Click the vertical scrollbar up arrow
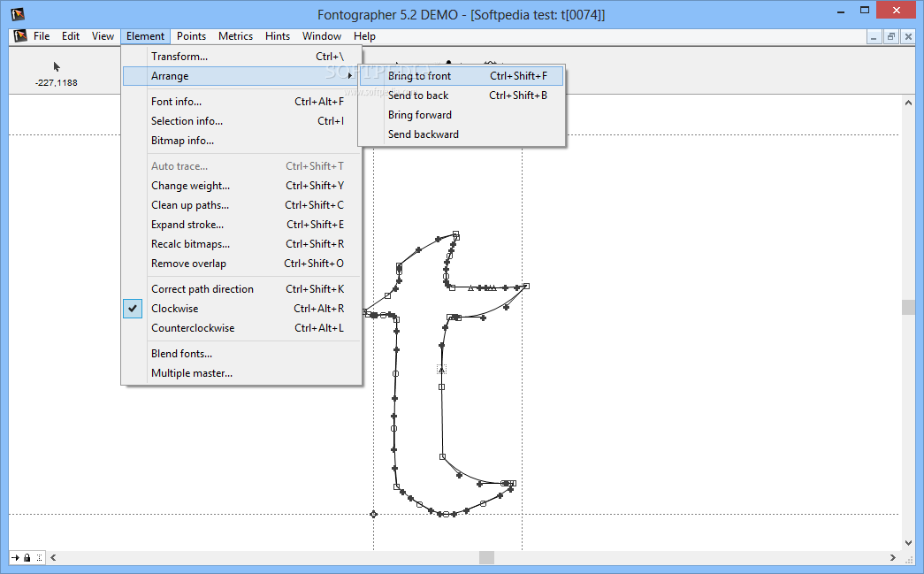 (908, 103)
